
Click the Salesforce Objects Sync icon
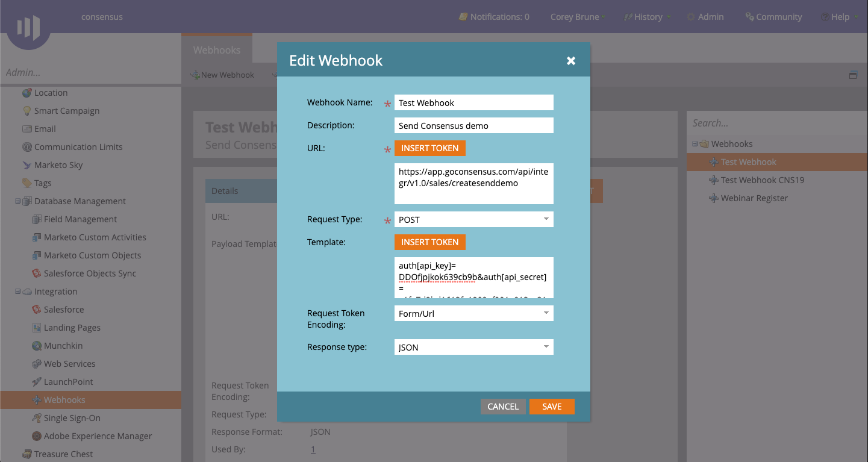point(36,273)
